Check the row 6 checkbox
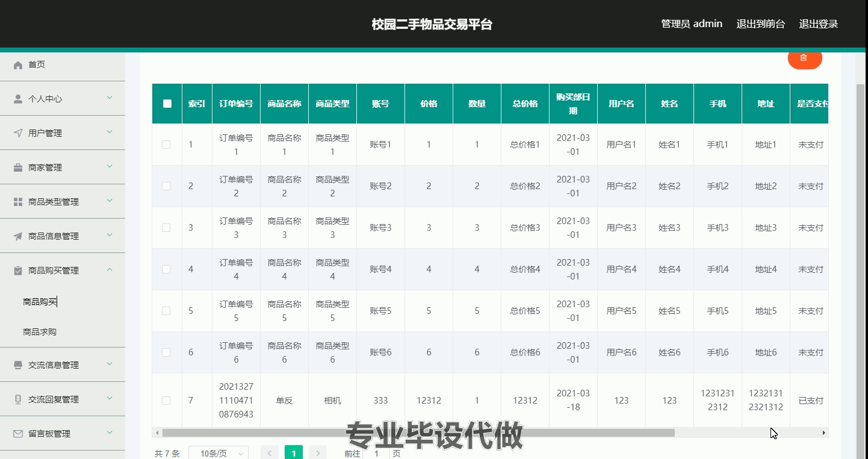The width and height of the screenshot is (868, 459). pyautogui.click(x=166, y=352)
